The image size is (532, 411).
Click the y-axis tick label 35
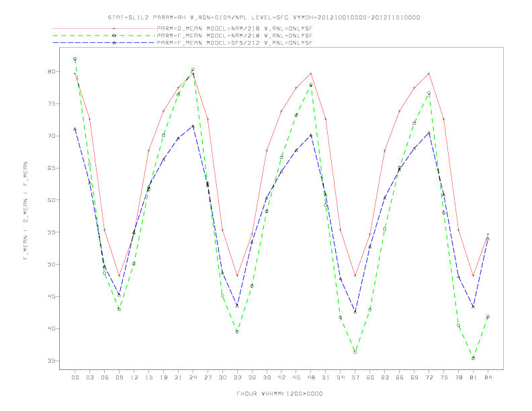click(52, 361)
